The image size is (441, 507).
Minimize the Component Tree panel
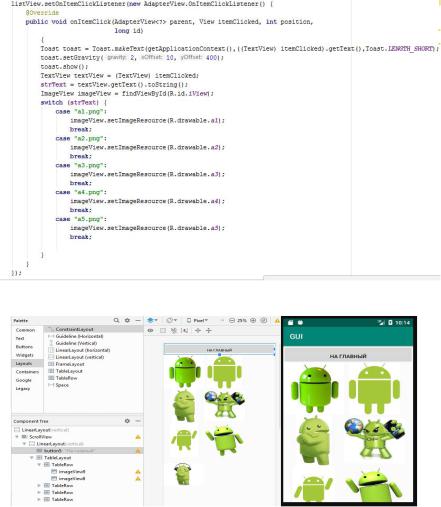pyautogui.click(x=138, y=421)
